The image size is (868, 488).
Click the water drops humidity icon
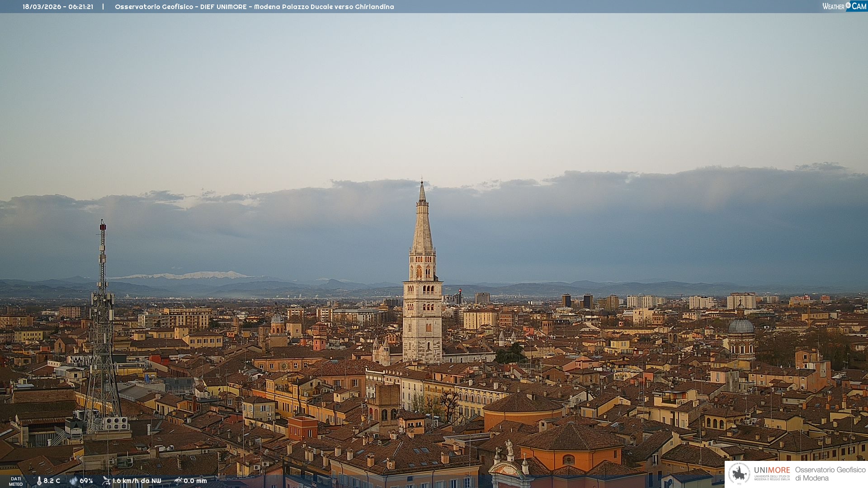[73, 481]
